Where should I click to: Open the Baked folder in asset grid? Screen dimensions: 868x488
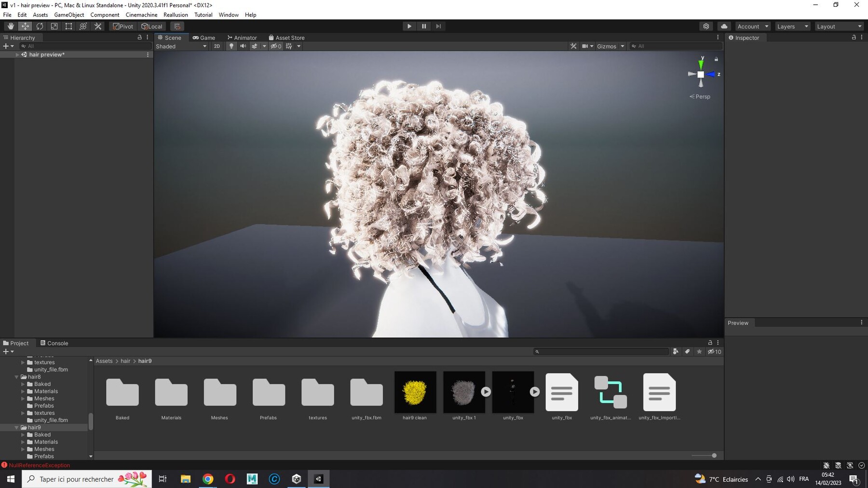[x=122, y=392]
